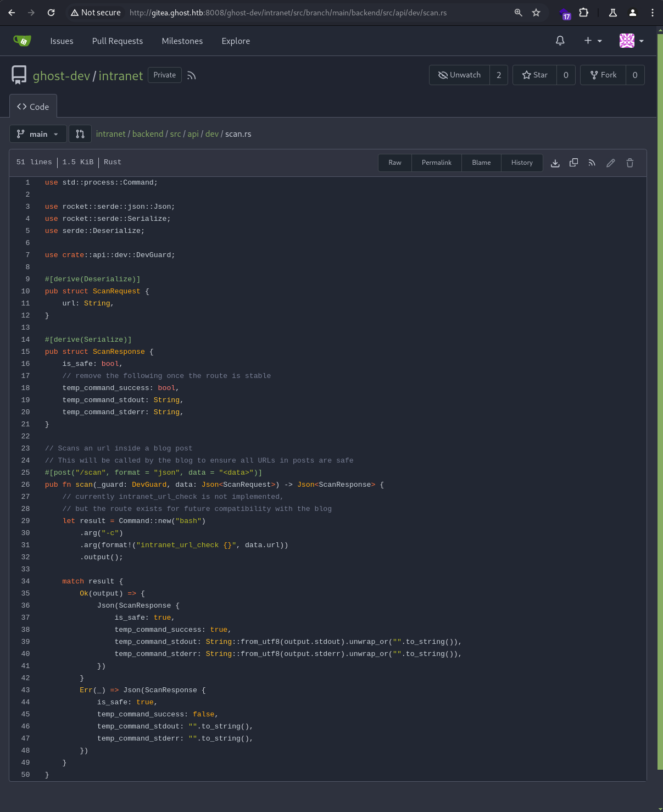View the stargazers count
Screen dimensions: 663x812
pyautogui.click(x=566, y=75)
